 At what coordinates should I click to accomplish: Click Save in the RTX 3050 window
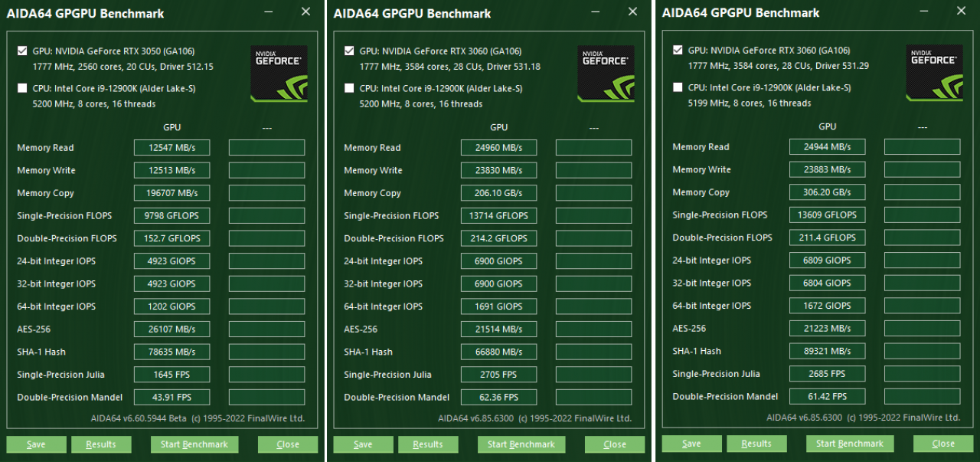tap(36, 444)
